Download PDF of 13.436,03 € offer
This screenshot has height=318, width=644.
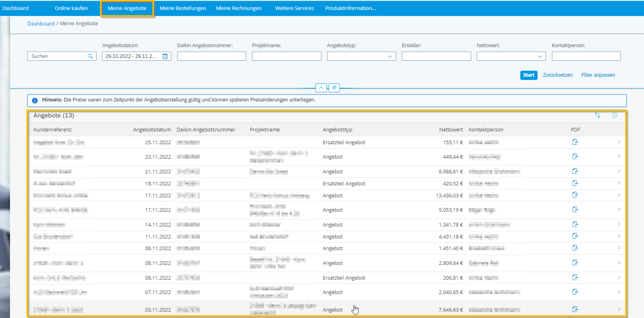pos(575,195)
